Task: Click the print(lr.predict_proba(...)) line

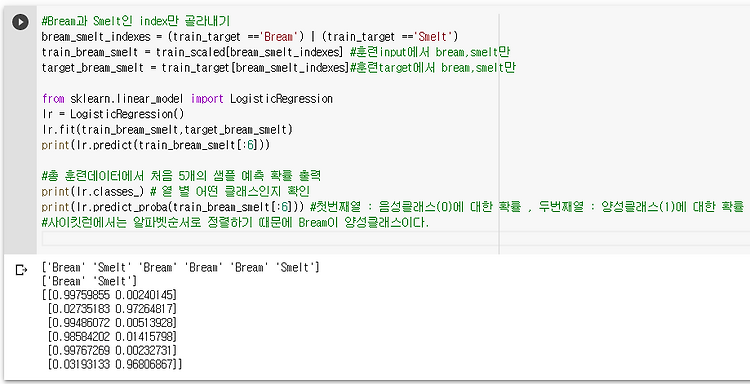Action: (392, 207)
